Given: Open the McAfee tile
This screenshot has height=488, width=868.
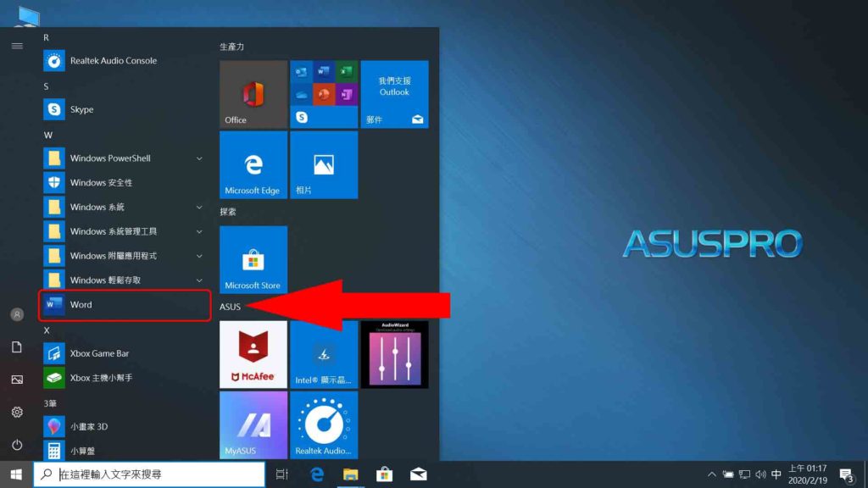Looking at the screenshot, I should (253, 355).
